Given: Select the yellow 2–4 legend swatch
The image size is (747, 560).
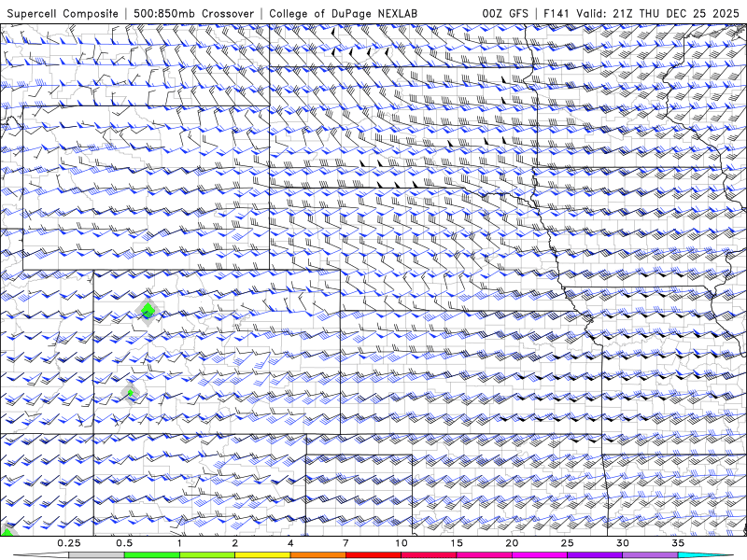Looking at the screenshot, I should click(262, 555).
